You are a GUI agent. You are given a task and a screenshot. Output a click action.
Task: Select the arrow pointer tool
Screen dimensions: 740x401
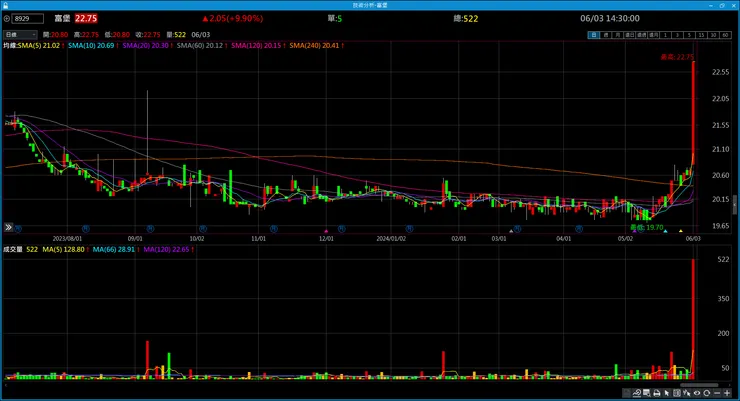tap(667, 393)
